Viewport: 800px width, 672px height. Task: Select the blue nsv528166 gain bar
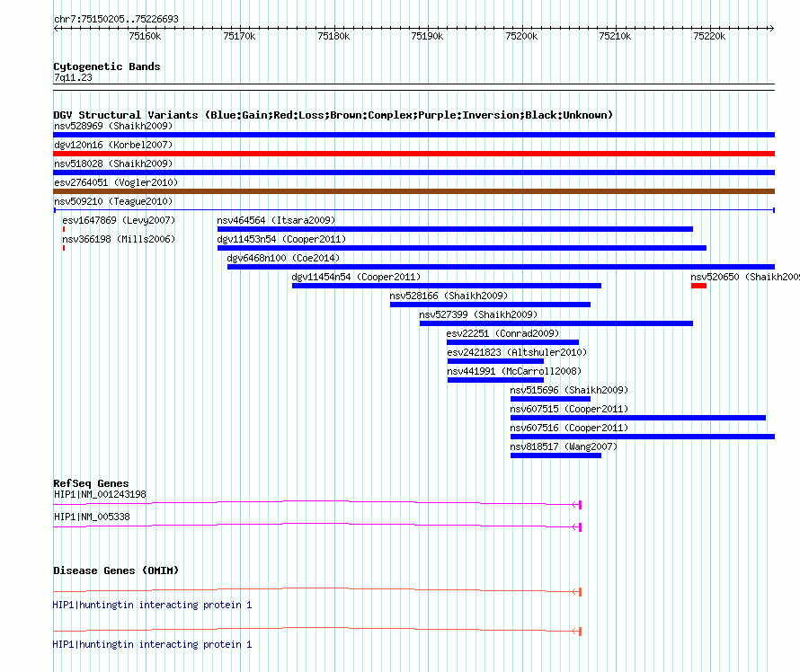pyautogui.click(x=490, y=305)
